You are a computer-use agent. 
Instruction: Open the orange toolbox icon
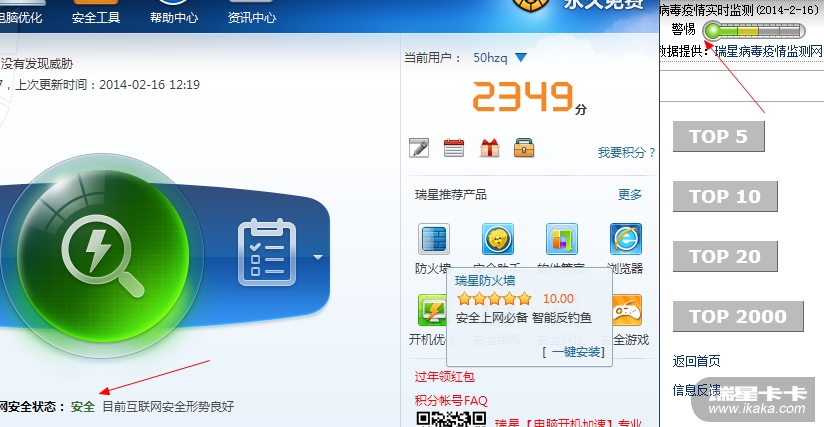[x=524, y=148]
